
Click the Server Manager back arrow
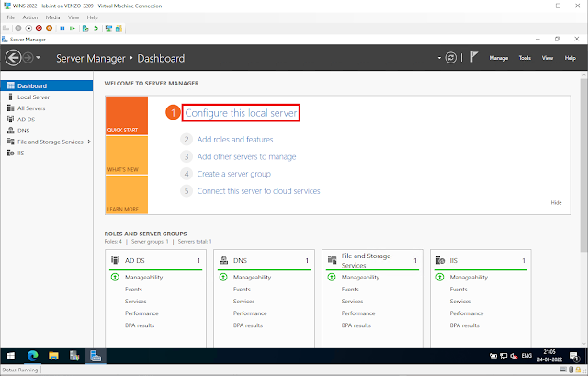point(14,58)
